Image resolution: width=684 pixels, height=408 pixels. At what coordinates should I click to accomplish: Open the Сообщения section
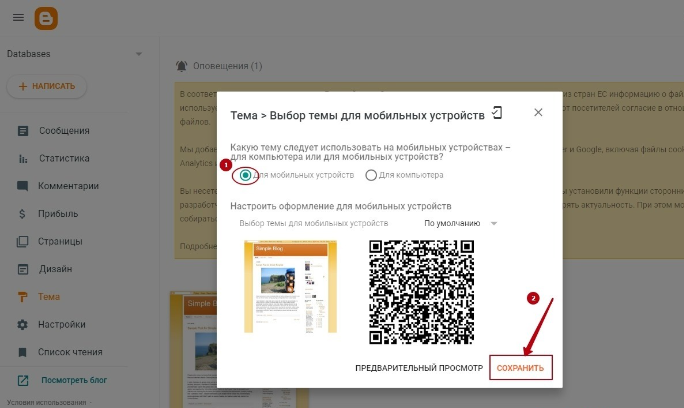[64, 131]
